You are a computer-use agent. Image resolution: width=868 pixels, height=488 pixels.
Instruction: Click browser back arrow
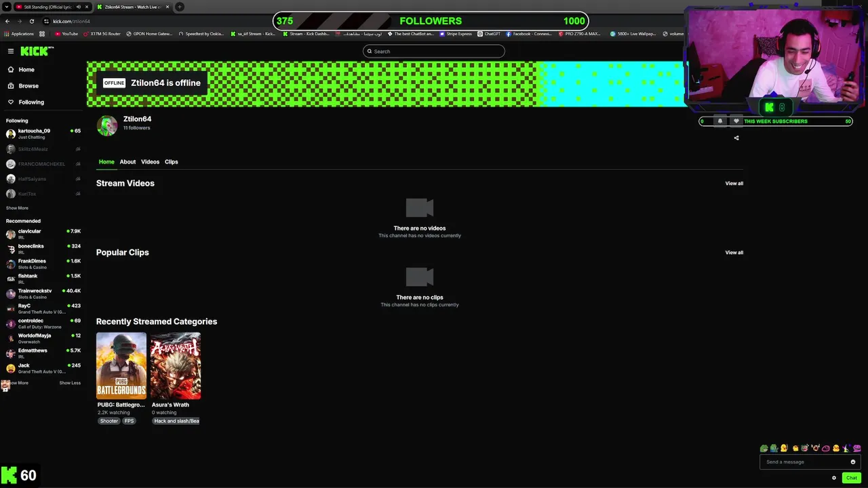tap(7, 21)
